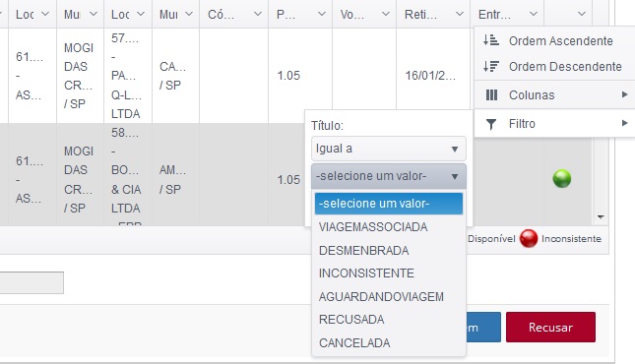635x364 pixels.
Task: Open the 'Igual a' operator dropdown
Action: coord(389,149)
